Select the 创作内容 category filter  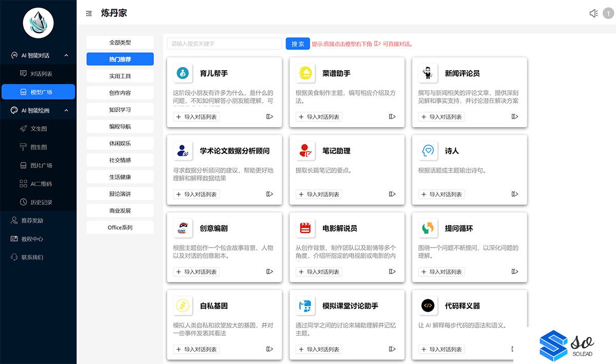120,93
